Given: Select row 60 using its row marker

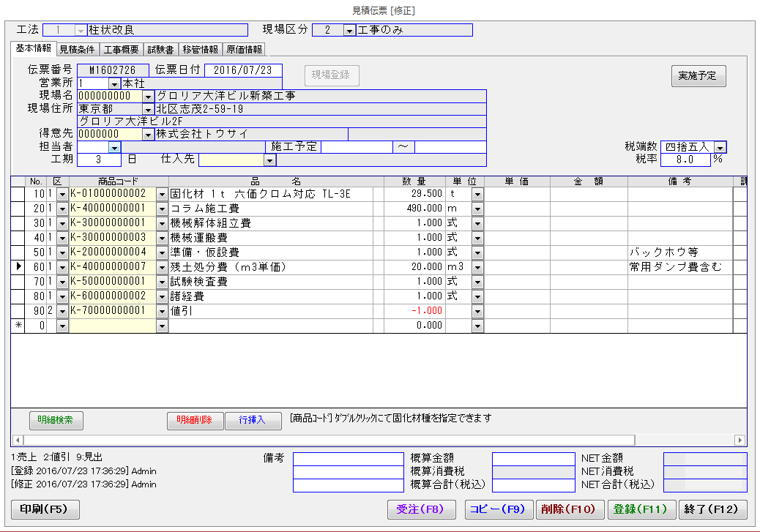Looking at the screenshot, I should click(18, 267).
